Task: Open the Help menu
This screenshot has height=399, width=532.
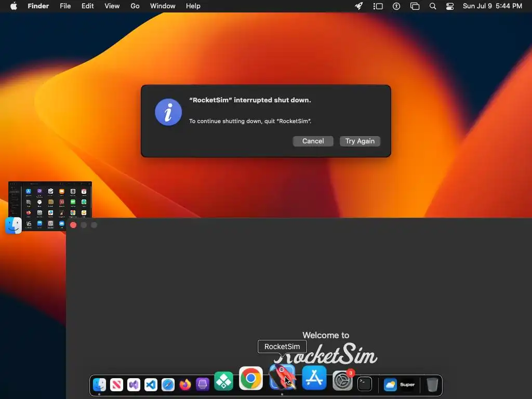Action: 193,6
